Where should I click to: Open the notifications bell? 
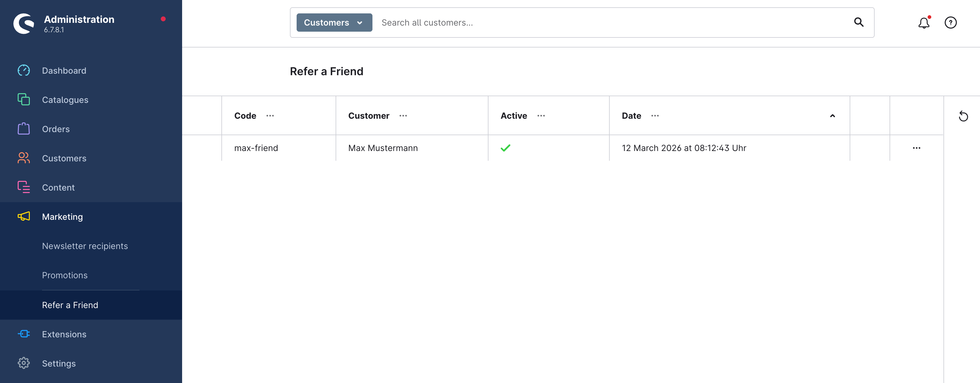click(x=923, y=23)
